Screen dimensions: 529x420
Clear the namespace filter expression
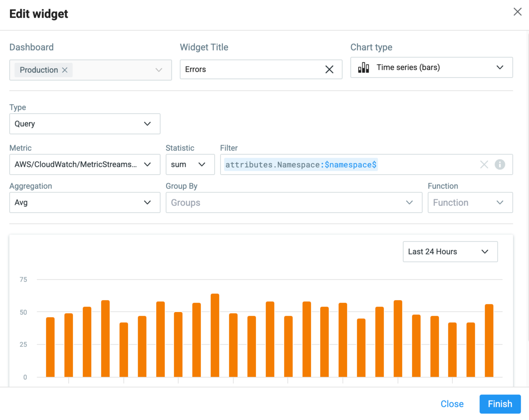[484, 165]
